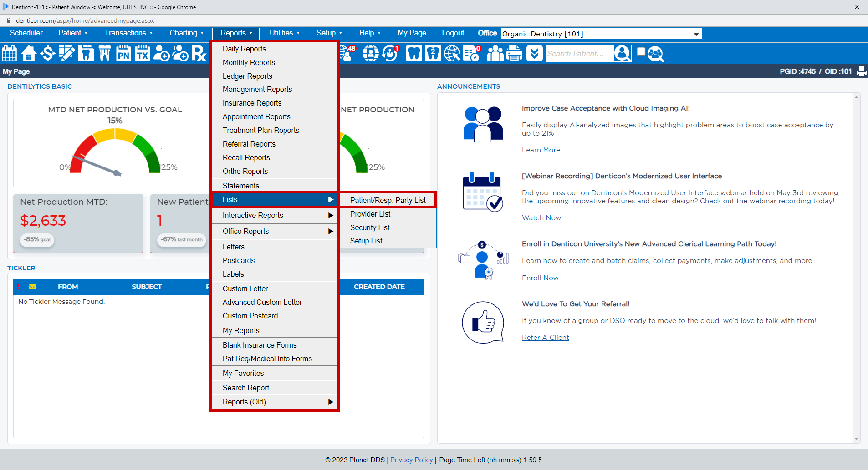868x470 pixels.
Task: Click the plain white tooth icon
Action: 414,53
